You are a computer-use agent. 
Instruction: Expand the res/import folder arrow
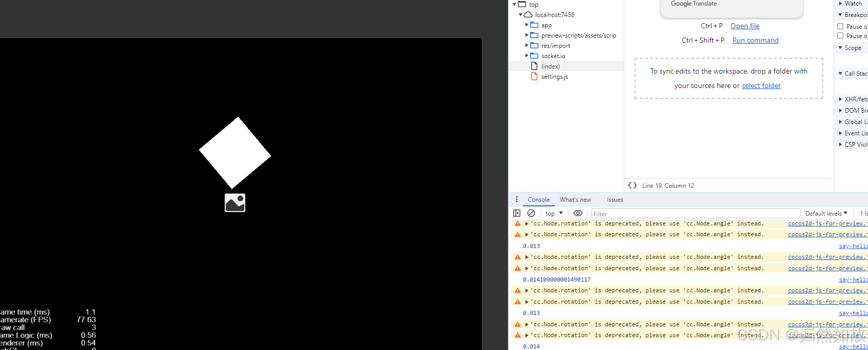tap(527, 45)
